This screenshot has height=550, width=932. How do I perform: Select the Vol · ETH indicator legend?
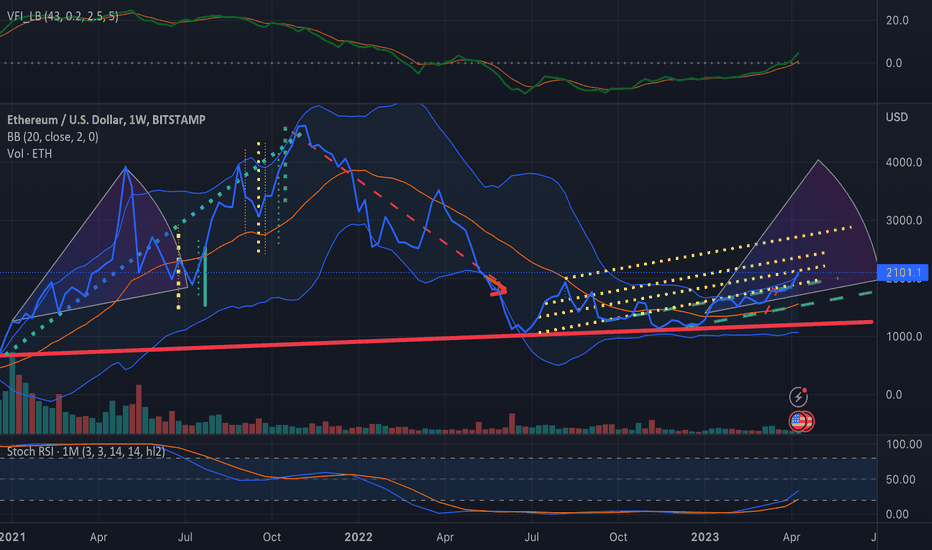(29, 154)
